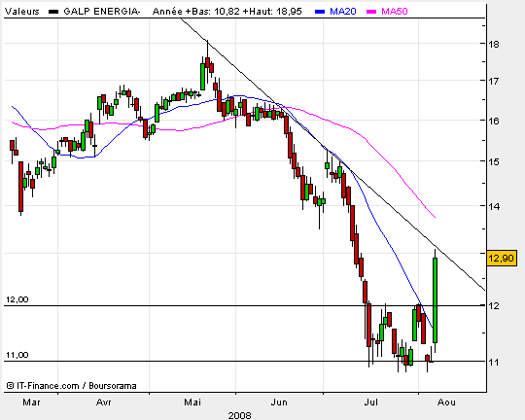The image size is (525, 420).
Task: Click the 14 price axis label
Action: [x=494, y=207]
